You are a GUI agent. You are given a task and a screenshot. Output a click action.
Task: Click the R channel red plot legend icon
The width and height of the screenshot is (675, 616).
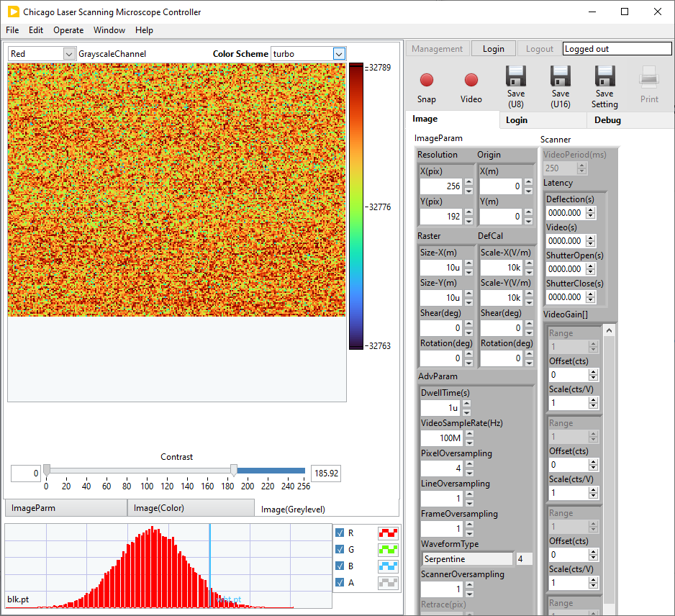[388, 533]
